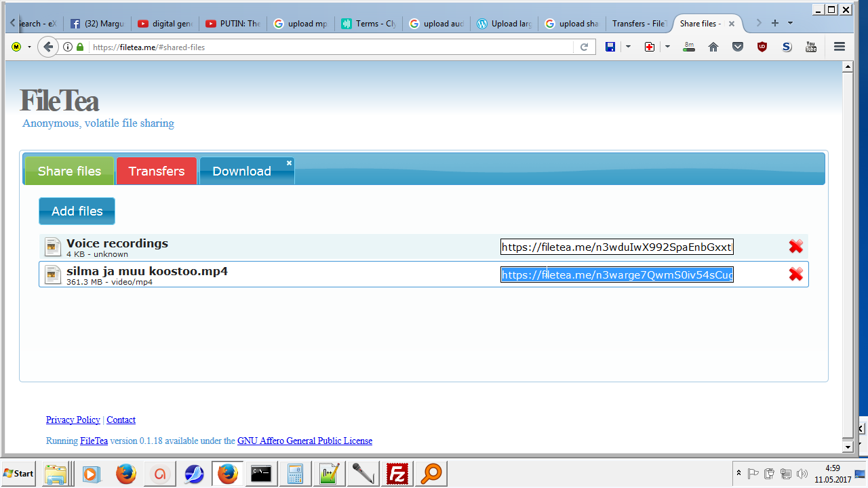This screenshot has height=488, width=868.
Task: Switch to the digital gen YouTube tab
Action: (165, 24)
